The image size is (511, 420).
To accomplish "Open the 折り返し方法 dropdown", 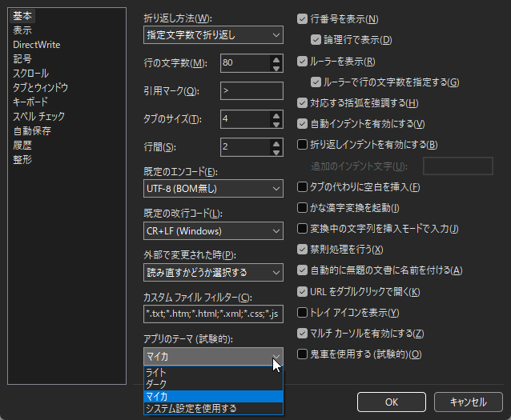I will 213,35.
